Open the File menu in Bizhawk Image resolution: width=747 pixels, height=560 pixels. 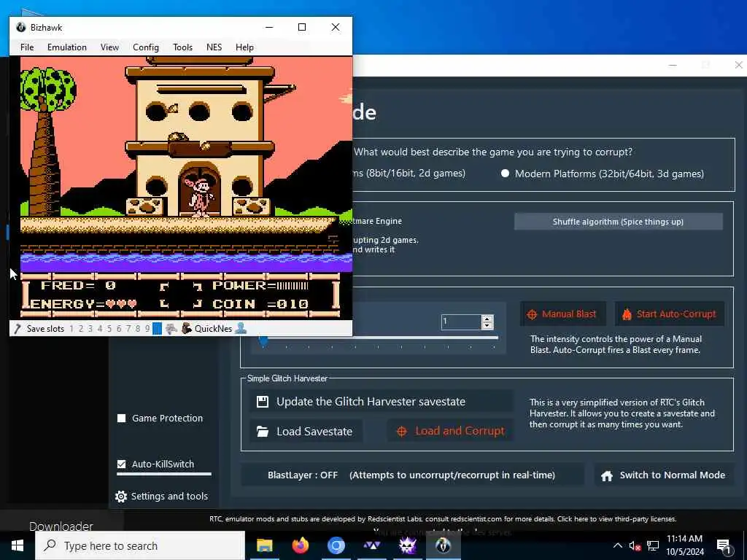point(27,47)
